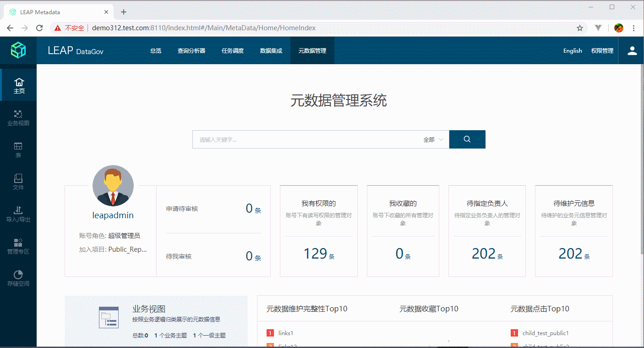Screen dimensions: 644x348
Task: Open the 表 table sidebar icon
Action: point(18,150)
